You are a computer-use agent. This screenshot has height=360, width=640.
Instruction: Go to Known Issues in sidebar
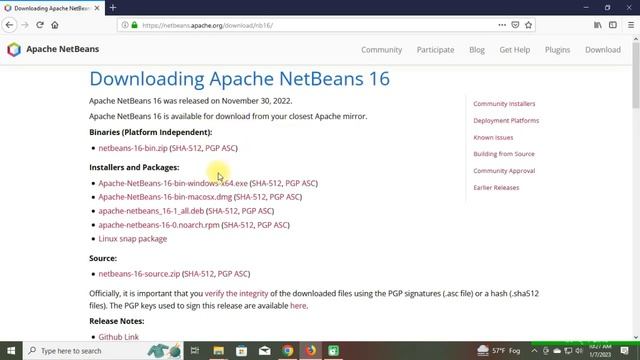click(x=493, y=138)
